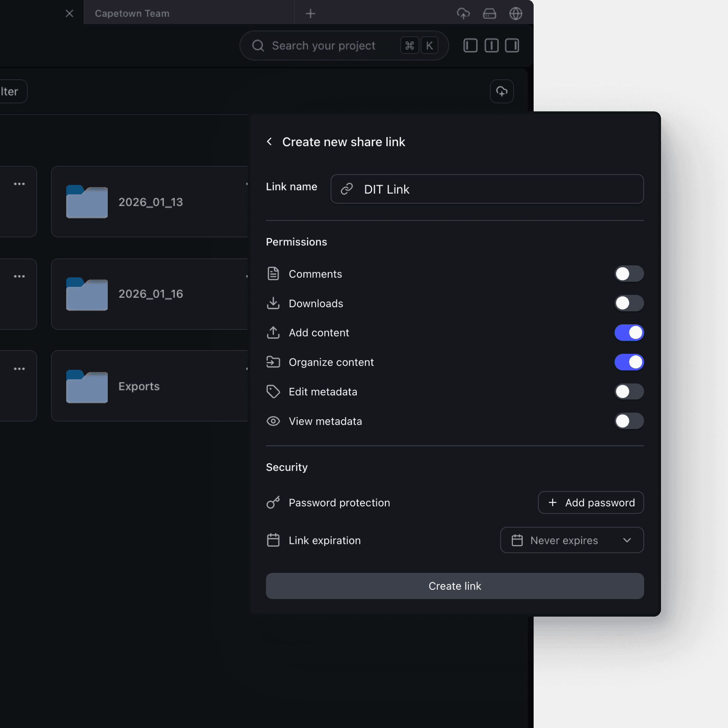Open the overflow menu for the 2026_01_16 folder

[x=19, y=276]
